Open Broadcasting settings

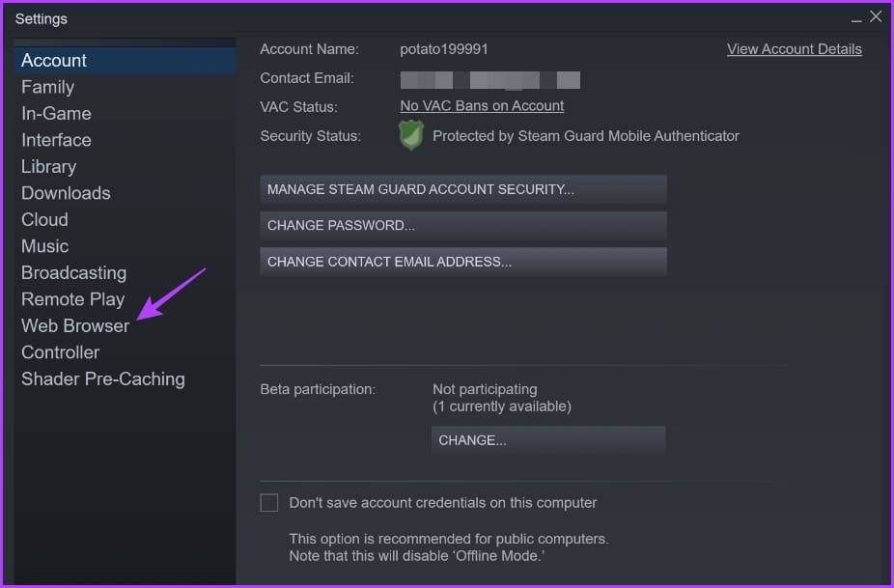(74, 272)
